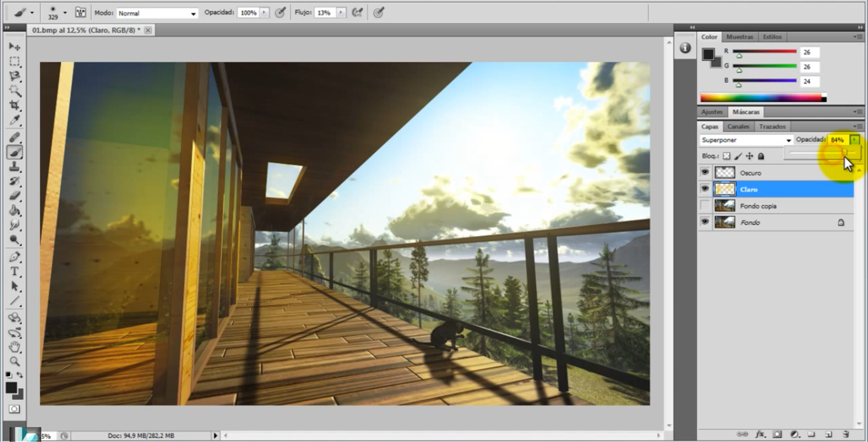Select the Pen tool

pos(14,256)
